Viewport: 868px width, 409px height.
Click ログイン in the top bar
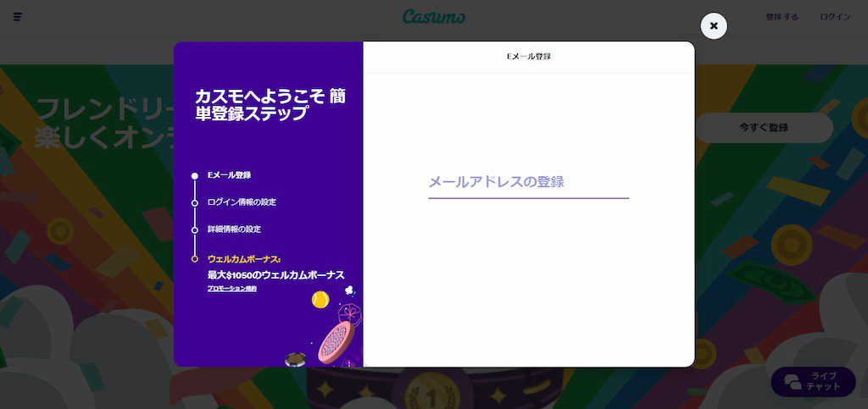tap(835, 17)
